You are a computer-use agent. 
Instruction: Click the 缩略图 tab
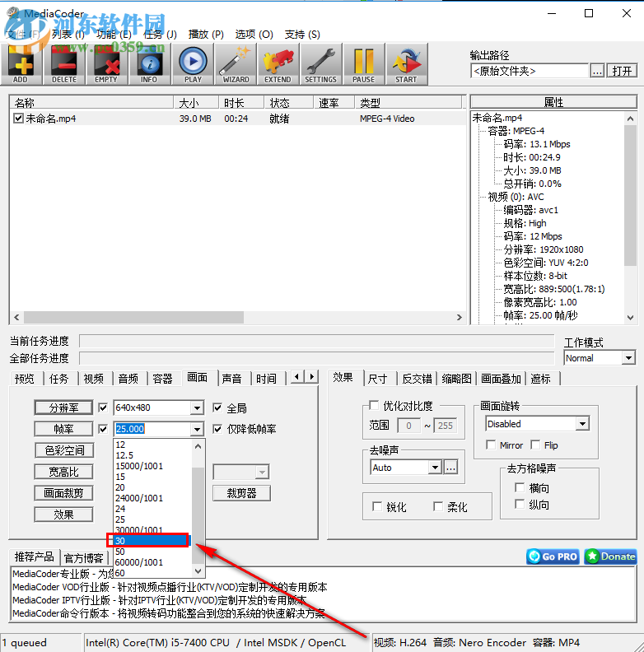[x=456, y=379]
